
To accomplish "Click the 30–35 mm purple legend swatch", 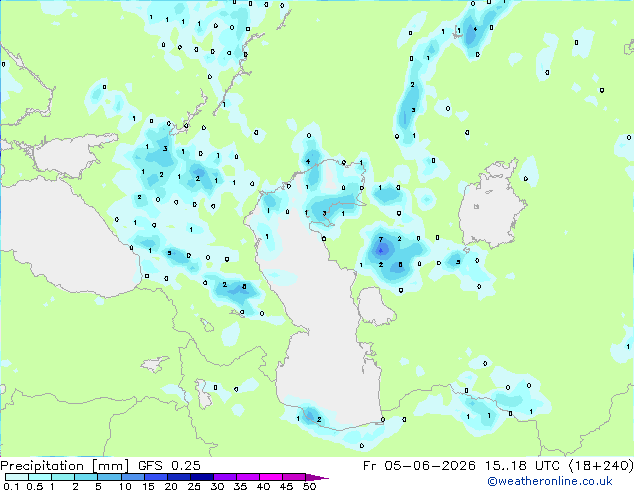I will 225,477.
